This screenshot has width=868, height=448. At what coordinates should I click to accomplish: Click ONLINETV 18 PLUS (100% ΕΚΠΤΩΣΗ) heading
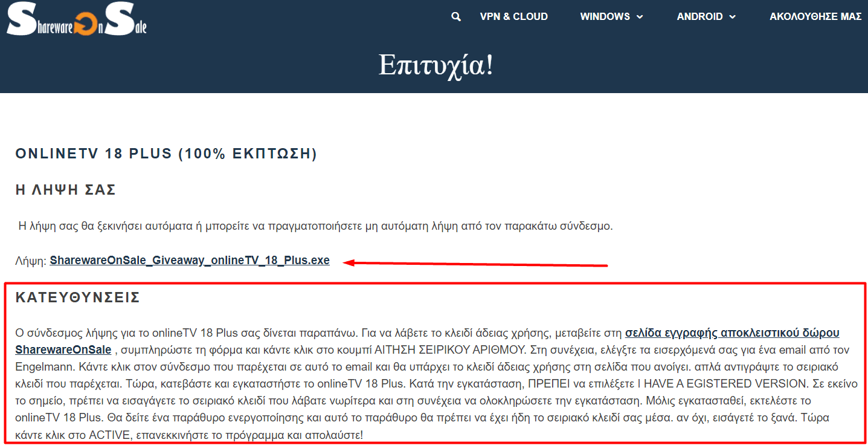click(x=166, y=154)
